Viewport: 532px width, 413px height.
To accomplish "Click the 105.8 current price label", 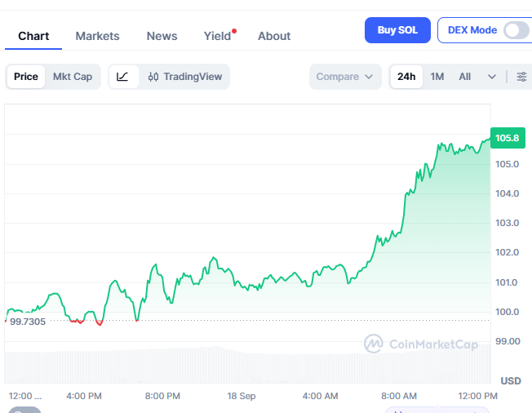I will coord(508,138).
